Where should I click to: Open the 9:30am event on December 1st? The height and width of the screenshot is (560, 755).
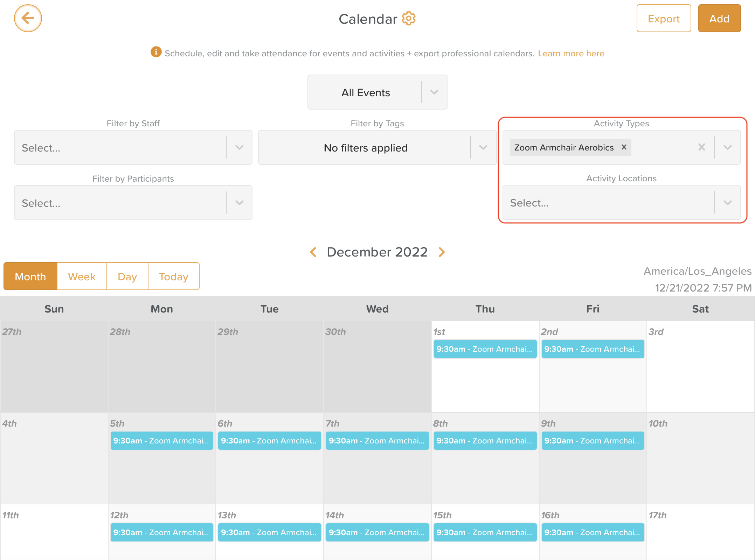(485, 349)
